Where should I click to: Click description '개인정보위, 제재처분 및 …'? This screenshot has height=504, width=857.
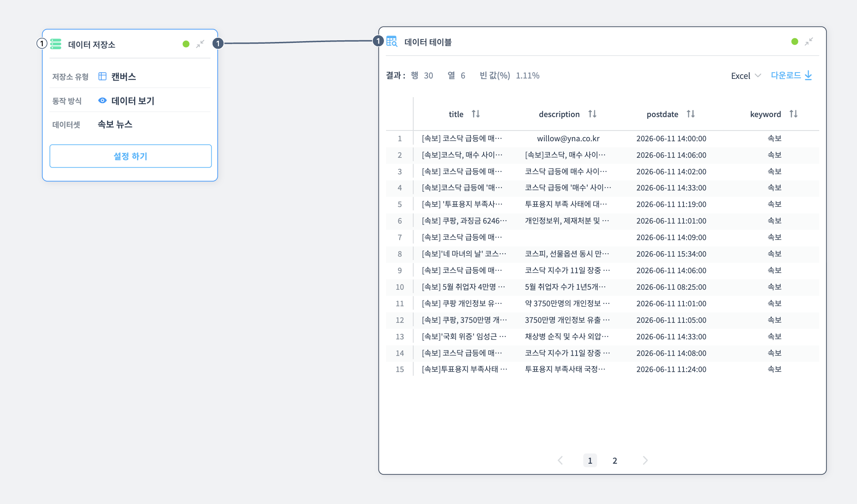(567, 221)
